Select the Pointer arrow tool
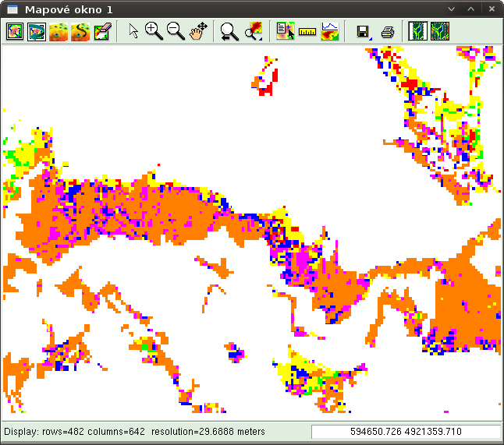Image resolution: width=504 pixels, height=445 pixels. pyautogui.click(x=133, y=31)
